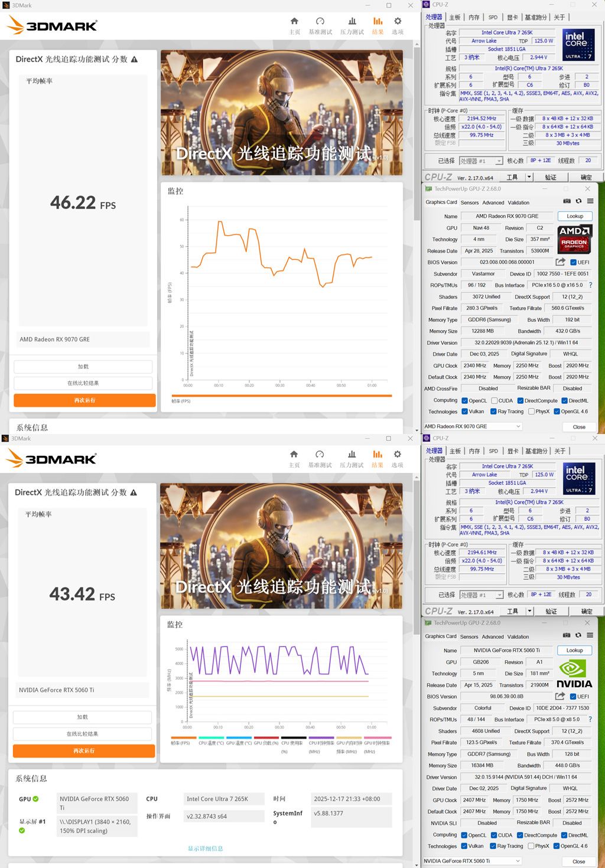Screen dimensions: 605x868
Task: Toggle CPU 温度 legend swatch in 监控 chart
Action: click(211, 738)
